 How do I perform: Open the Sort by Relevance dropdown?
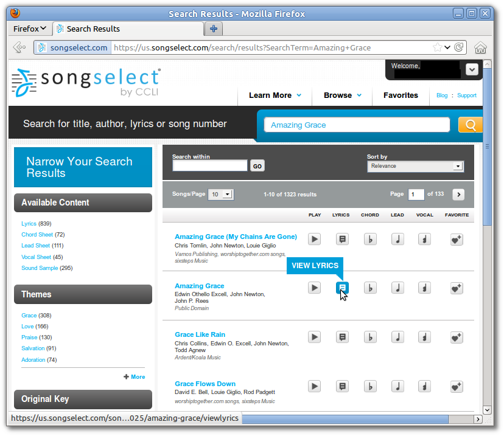pyautogui.click(x=415, y=166)
